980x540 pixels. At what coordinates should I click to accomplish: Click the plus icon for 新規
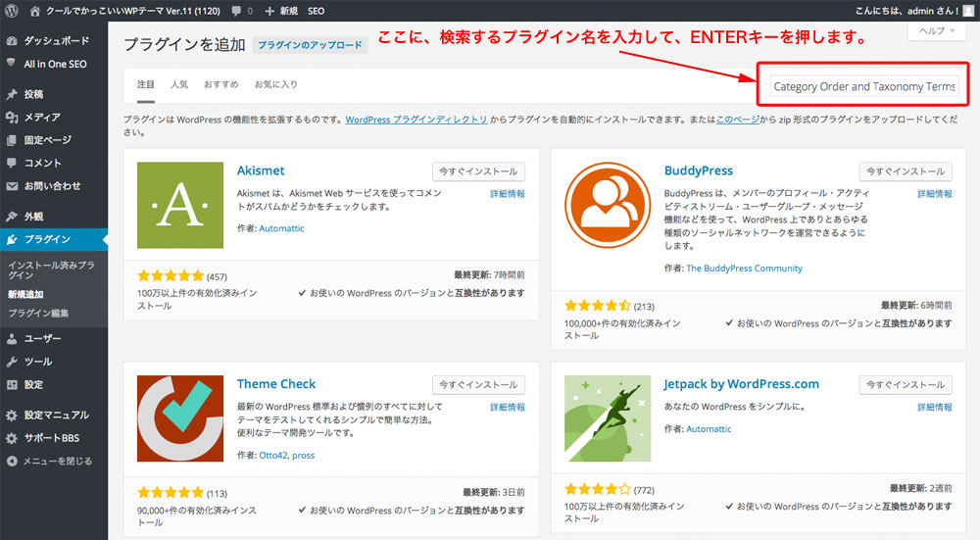269,11
